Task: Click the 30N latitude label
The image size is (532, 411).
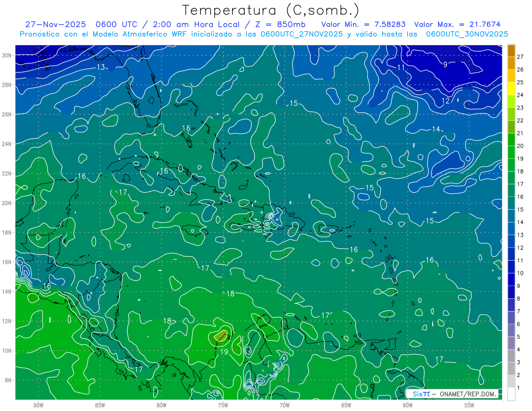Action: 7,55
